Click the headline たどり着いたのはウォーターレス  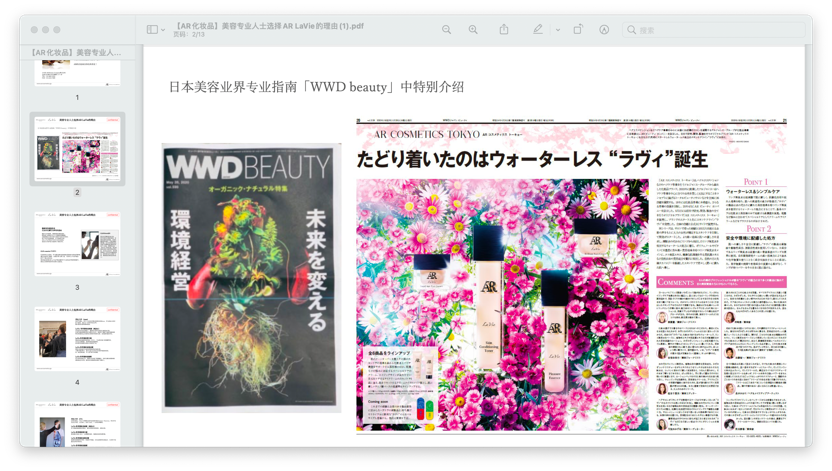coord(532,159)
